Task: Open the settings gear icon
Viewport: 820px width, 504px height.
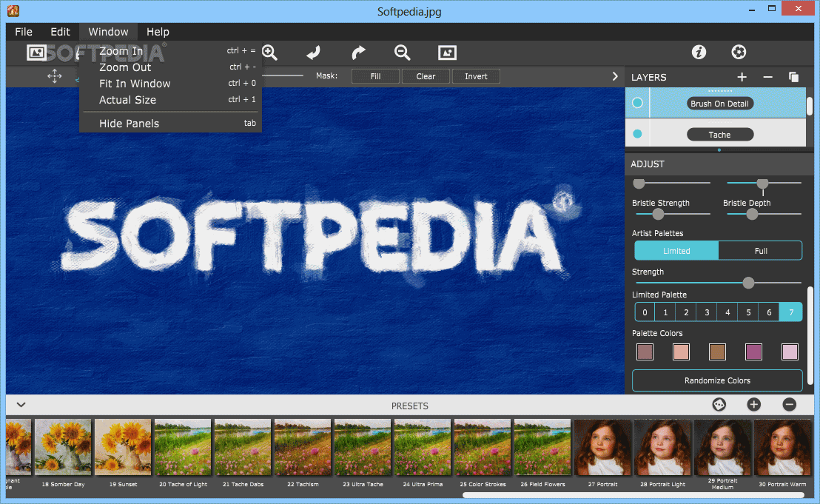Action: point(739,52)
